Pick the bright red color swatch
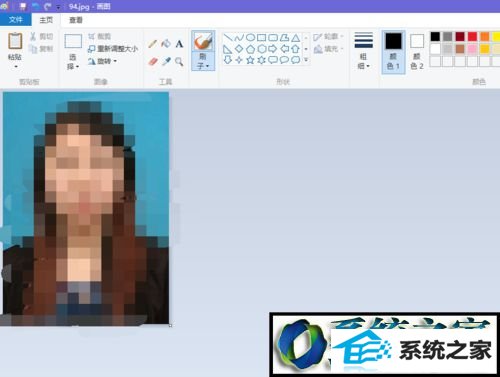This screenshot has height=377, width=500. [472, 36]
